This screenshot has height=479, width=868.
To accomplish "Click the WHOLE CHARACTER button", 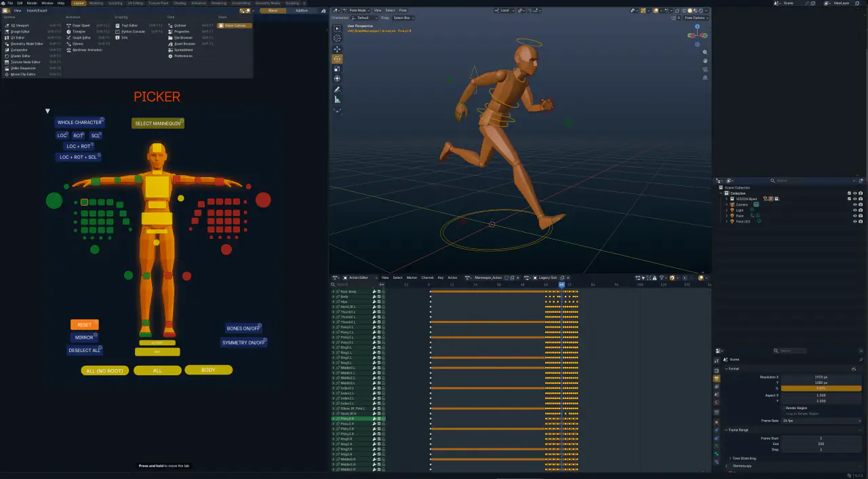I will tap(79, 123).
